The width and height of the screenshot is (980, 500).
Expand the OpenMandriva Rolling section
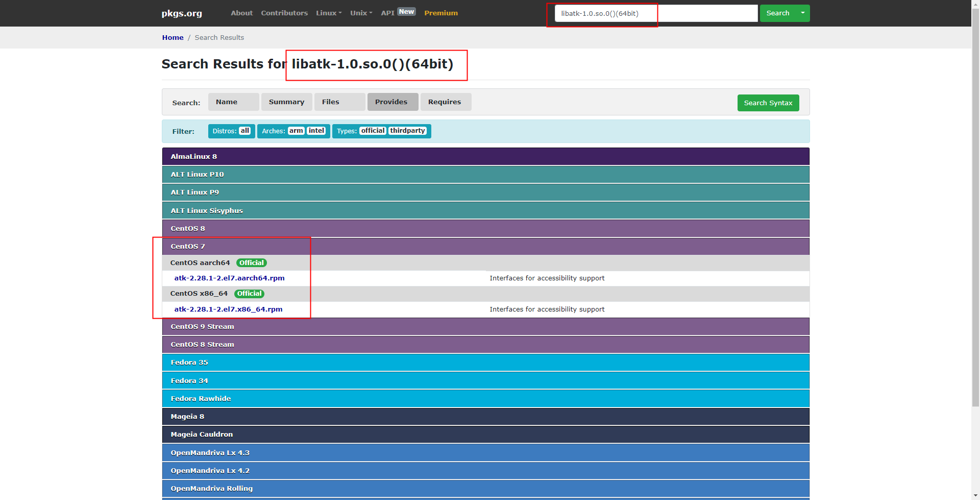tap(485, 488)
